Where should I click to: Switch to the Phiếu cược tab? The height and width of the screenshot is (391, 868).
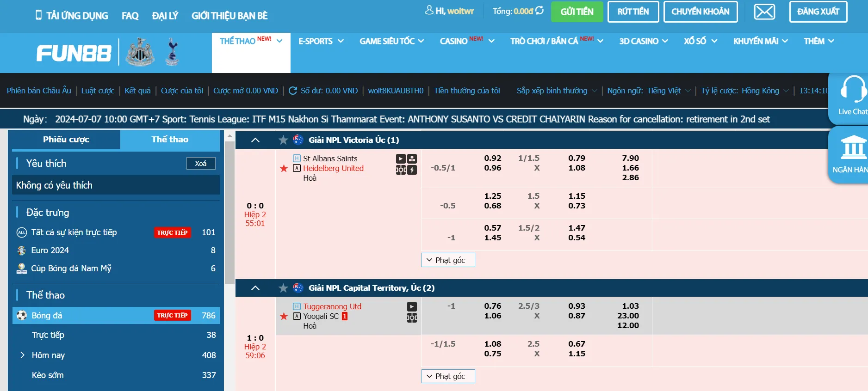pyautogui.click(x=66, y=140)
